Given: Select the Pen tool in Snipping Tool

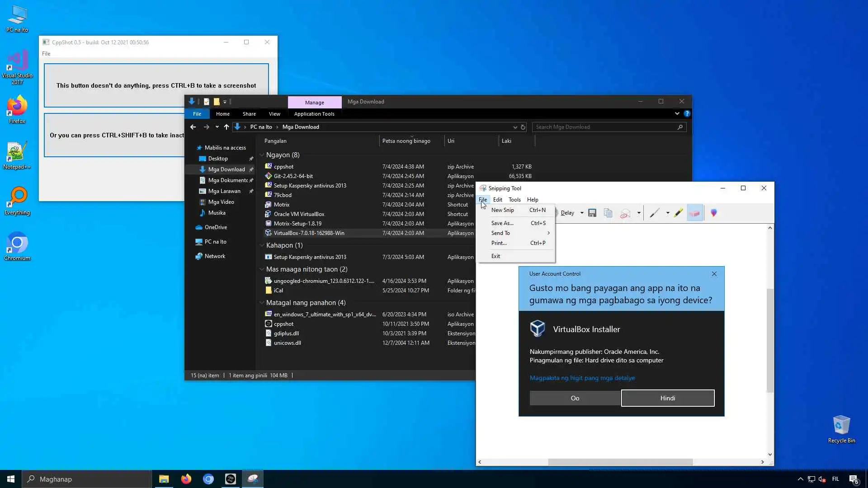Looking at the screenshot, I should coord(654,213).
